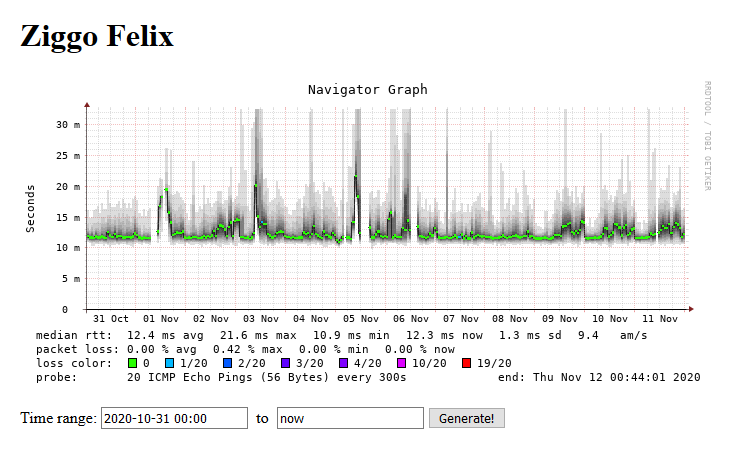Click the '12.3 ms now' value
Screen dimensions: 753x452
pyautogui.click(x=444, y=335)
